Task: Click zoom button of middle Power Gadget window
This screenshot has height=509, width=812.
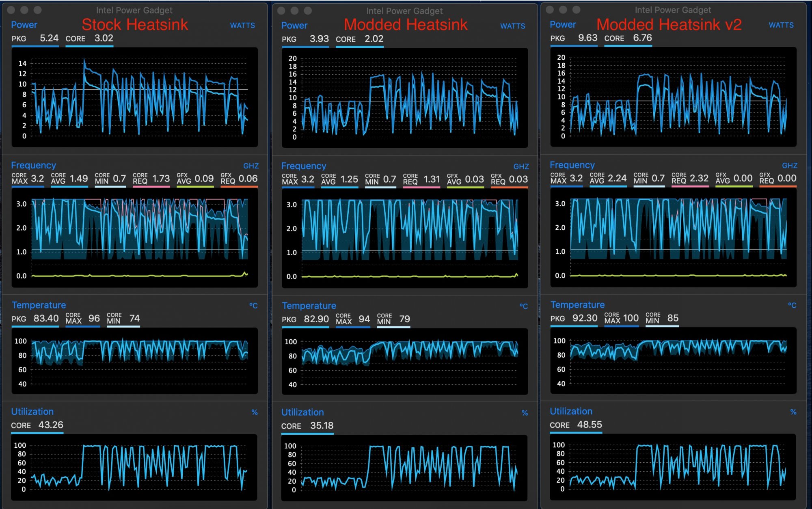Action: coord(308,11)
